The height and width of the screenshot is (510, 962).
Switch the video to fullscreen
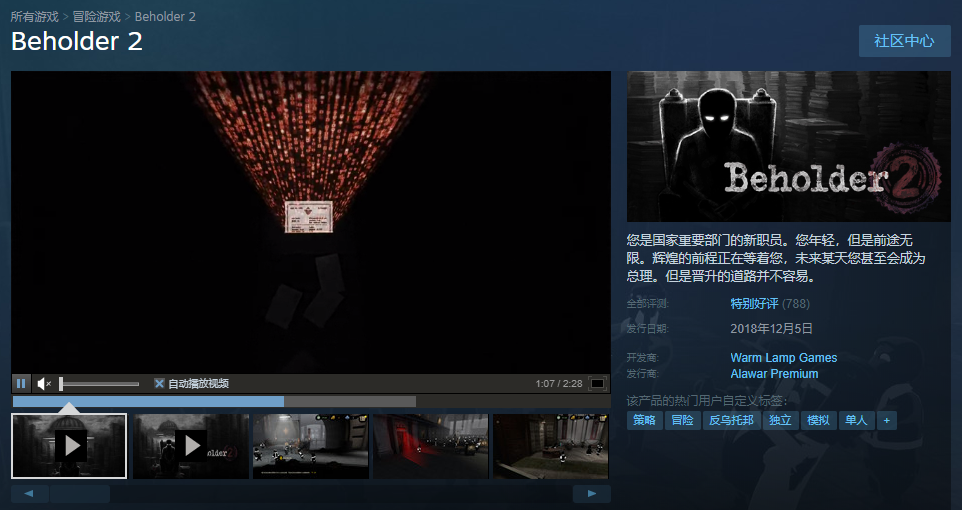[x=597, y=384]
